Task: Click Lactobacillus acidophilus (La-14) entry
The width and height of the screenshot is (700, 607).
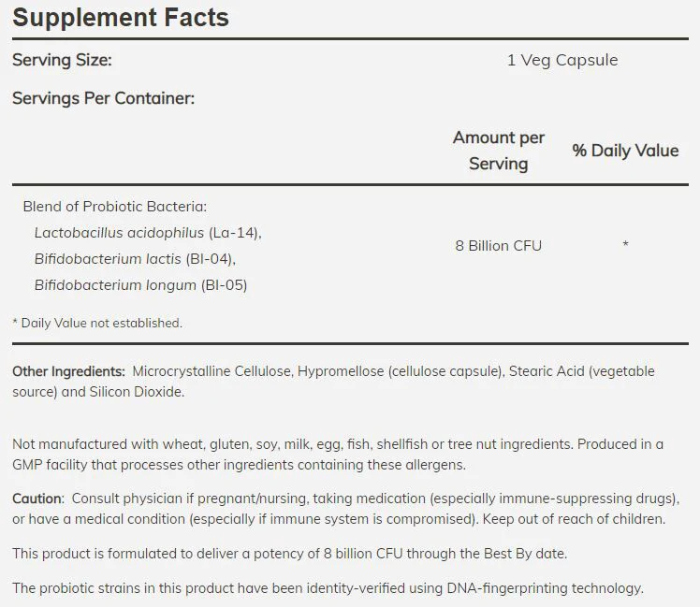Action: click(x=148, y=233)
